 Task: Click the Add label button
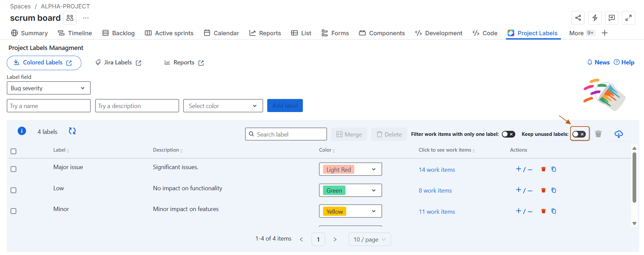coord(285,106)
